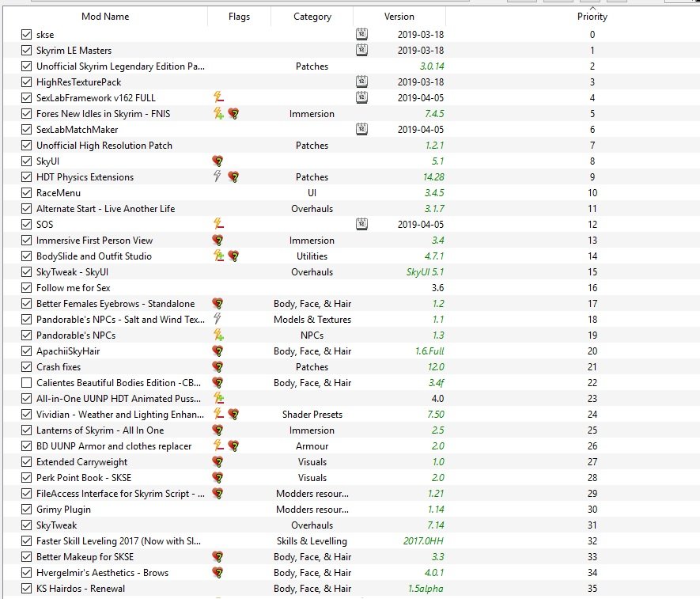This screenshot has height=599, width=700.
Task: Uncheck the Follow me for Sex mod
Action: pos(26,288)
